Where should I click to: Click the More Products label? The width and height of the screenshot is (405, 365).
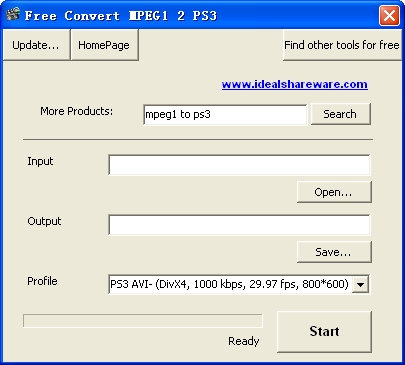pos(77,111)
